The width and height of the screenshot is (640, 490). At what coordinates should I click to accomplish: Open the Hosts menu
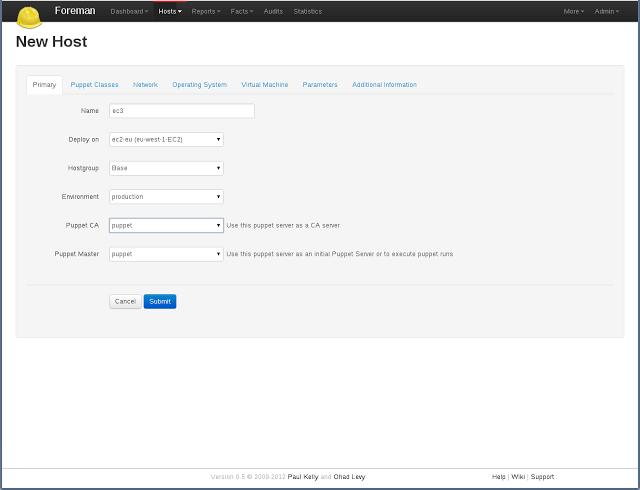[170, 11]
